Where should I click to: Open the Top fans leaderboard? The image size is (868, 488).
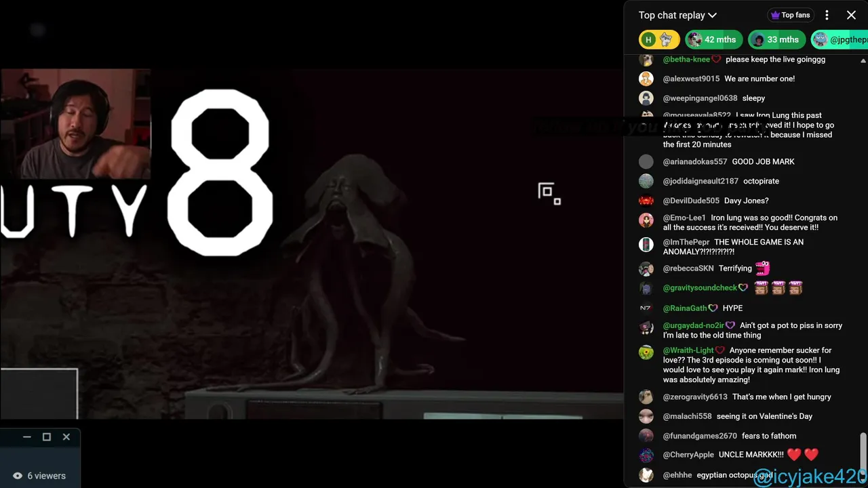coord(790,15)
